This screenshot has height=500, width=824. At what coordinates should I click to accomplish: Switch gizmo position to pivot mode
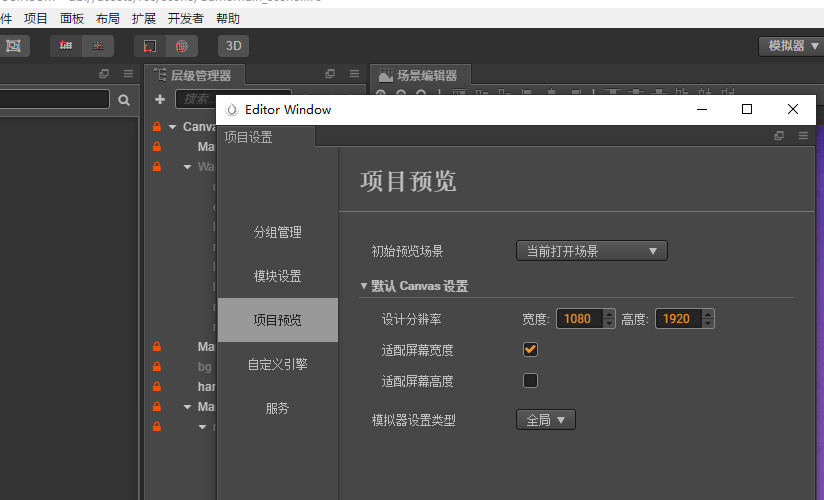pyautogui.click(x=66, y=46)
